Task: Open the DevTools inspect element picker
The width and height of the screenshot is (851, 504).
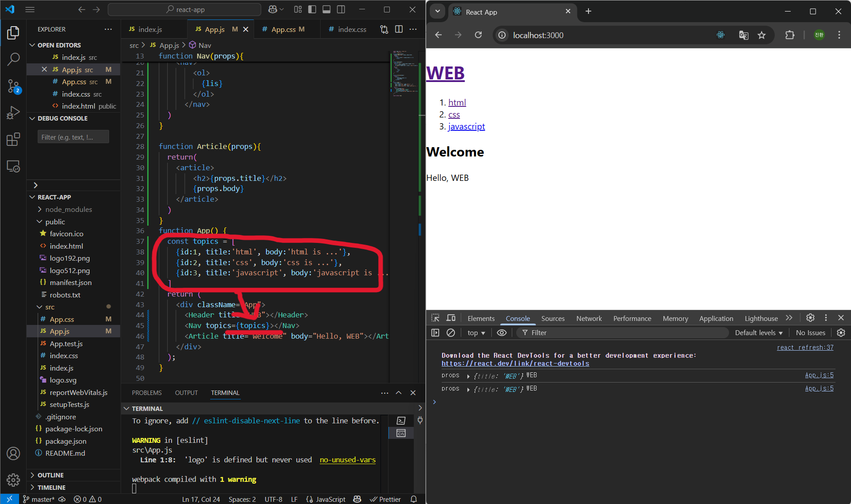Action: [x=435, y=318]
